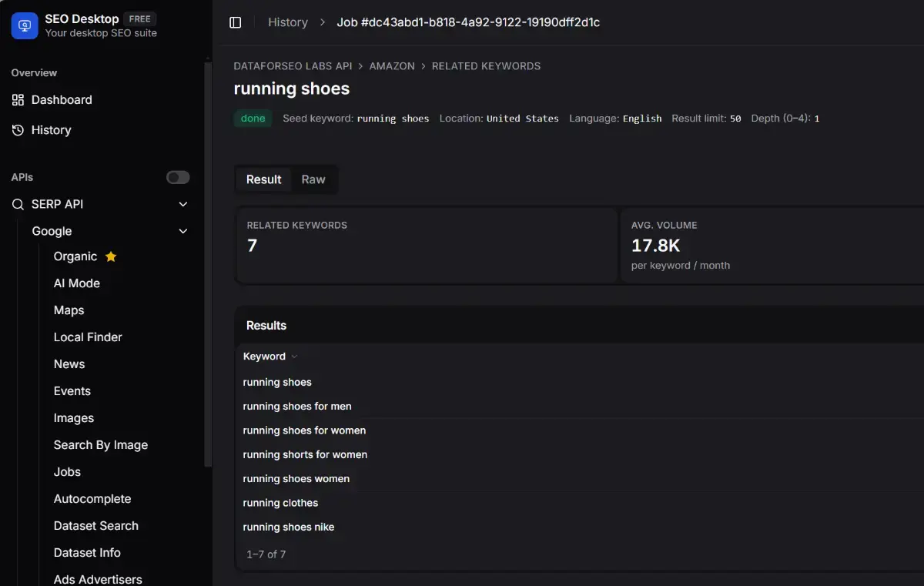Switch to the Raw tab
Image resolution: width=924 pixels, height=586 pixels.
tap(313, 179)
